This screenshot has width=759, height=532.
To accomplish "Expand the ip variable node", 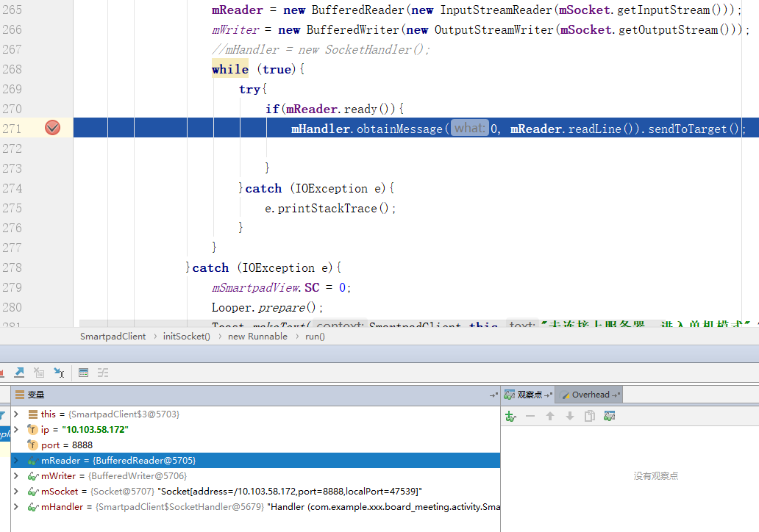I will [16, 429].
